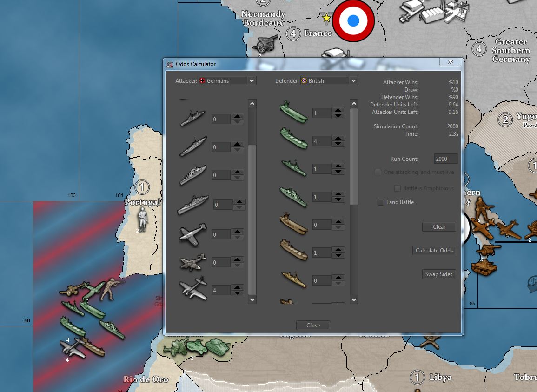
Task: Select the gray camouflaged warship icon in attacker list
Action: [x=193, y=175]
